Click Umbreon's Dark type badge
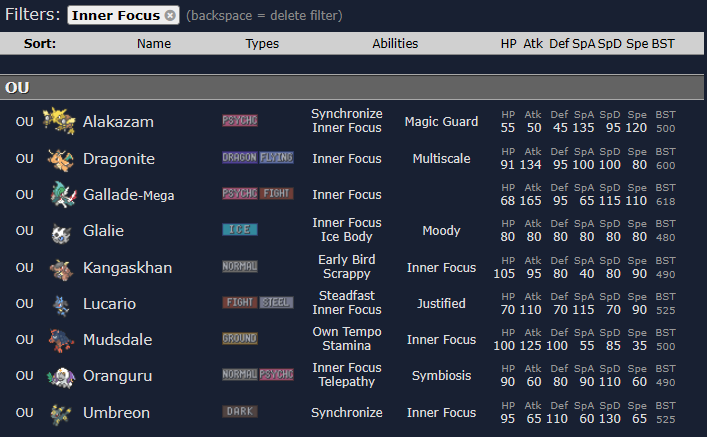The width and height of the screenshot is (707, 437). [x=239, y=411]
